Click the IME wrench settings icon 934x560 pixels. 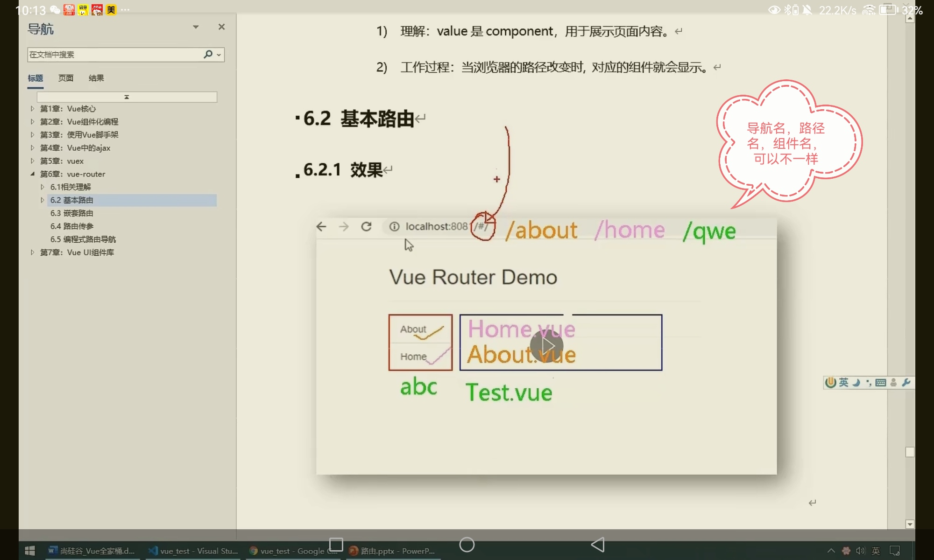pos(906,383)
